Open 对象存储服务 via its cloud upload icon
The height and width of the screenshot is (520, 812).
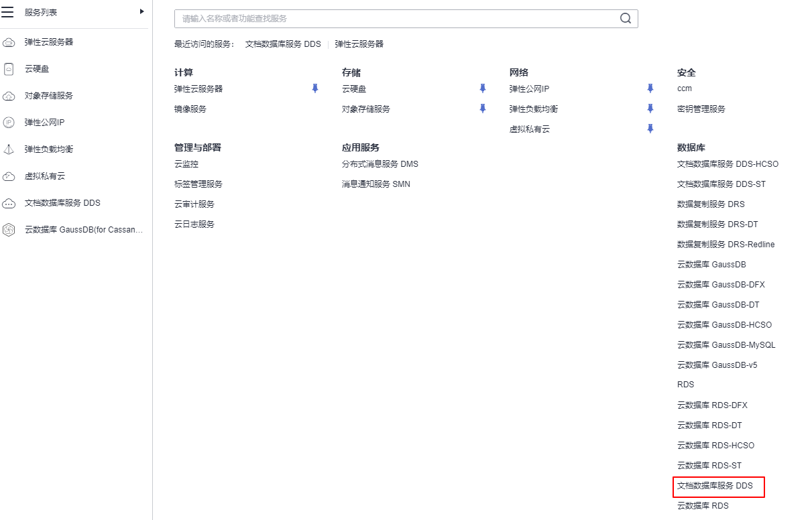[8, 95]
